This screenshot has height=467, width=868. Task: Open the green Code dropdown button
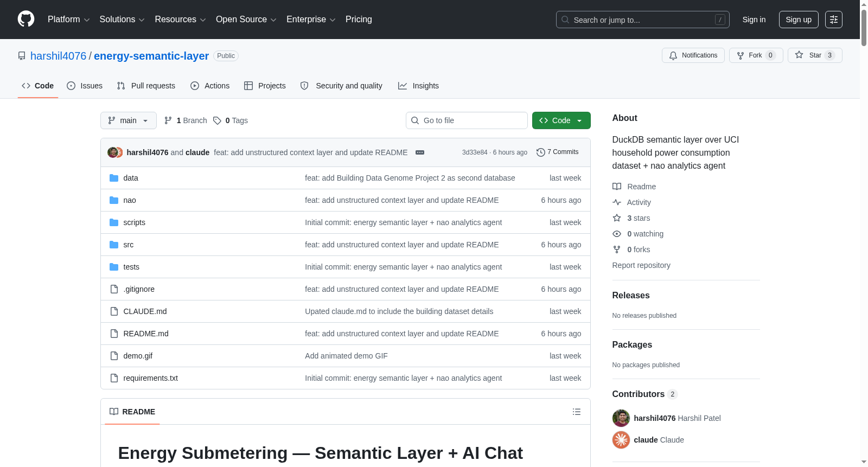(561, 120)
